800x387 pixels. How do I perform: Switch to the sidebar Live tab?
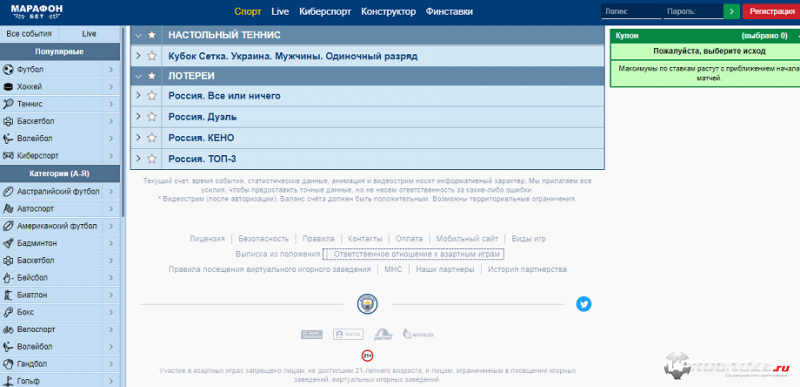[x=89, y=34]
